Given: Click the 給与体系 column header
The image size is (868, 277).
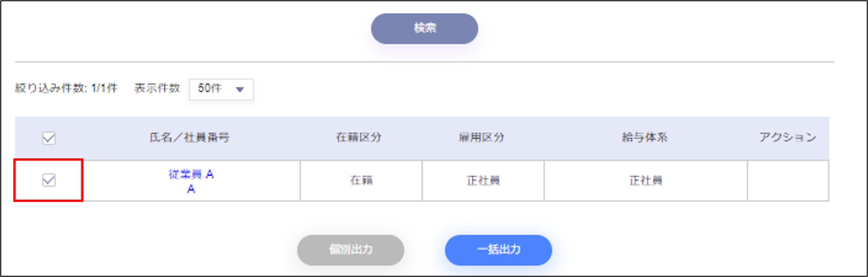Looking at the screenshot, I should (645, 137).
